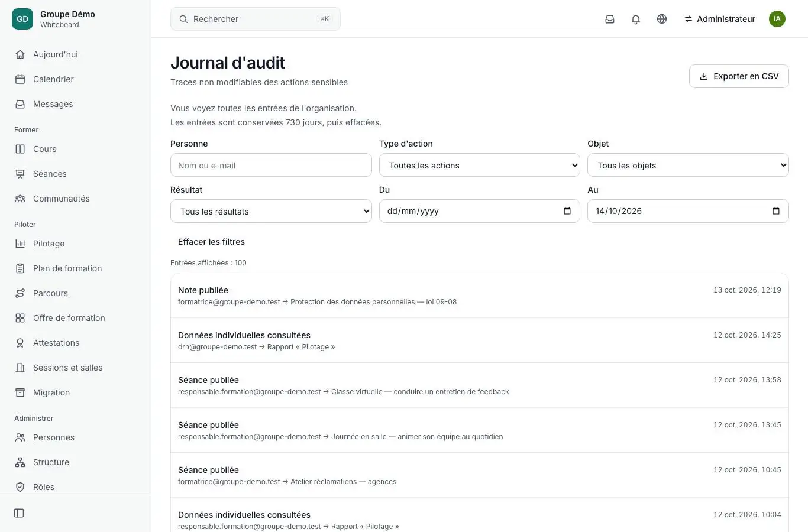808x532 pixels.
Task: Click the IA user avatar
Action: (x=777, y=19)
